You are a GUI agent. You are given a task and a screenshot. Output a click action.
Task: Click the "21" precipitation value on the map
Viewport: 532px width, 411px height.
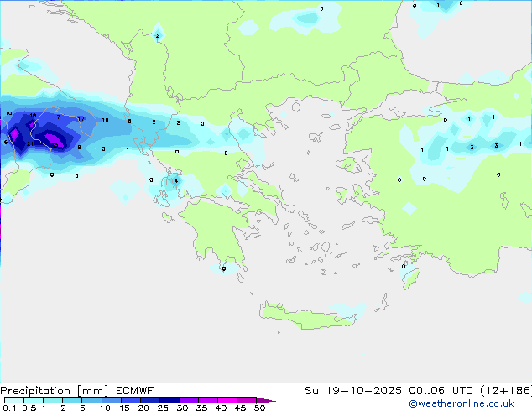(x=30, y=143)
